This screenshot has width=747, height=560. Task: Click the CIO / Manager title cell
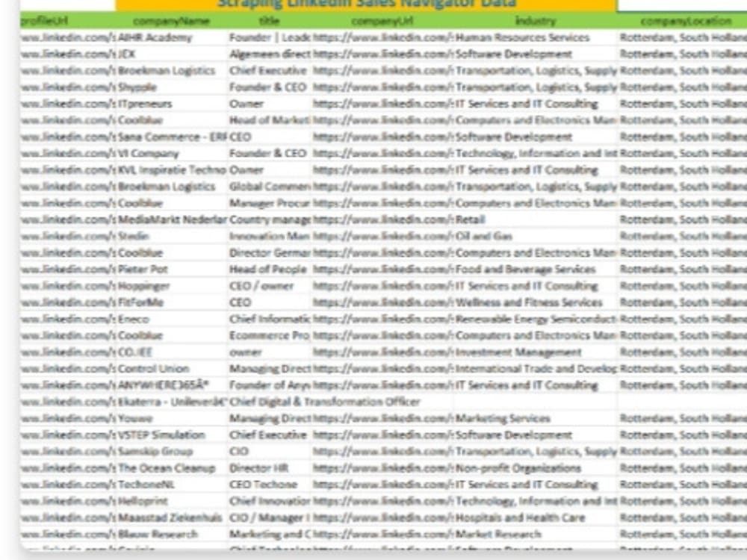pyautogui.click(x=270, y=517)
